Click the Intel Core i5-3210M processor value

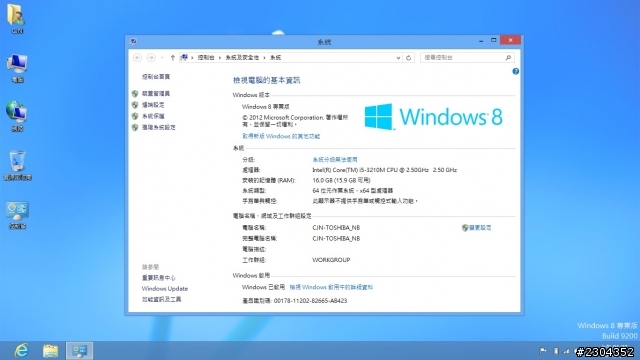click(384, 170)
